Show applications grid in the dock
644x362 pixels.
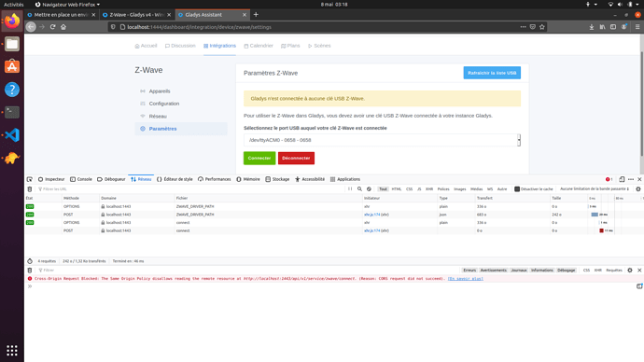[x=12, y=350]
